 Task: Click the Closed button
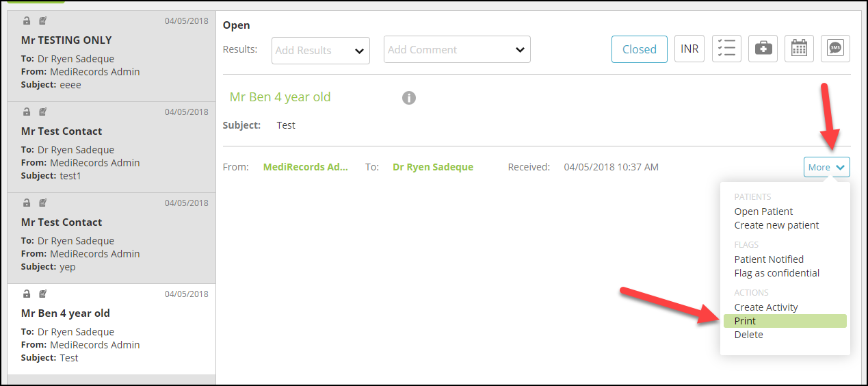[x=640, y=49]
